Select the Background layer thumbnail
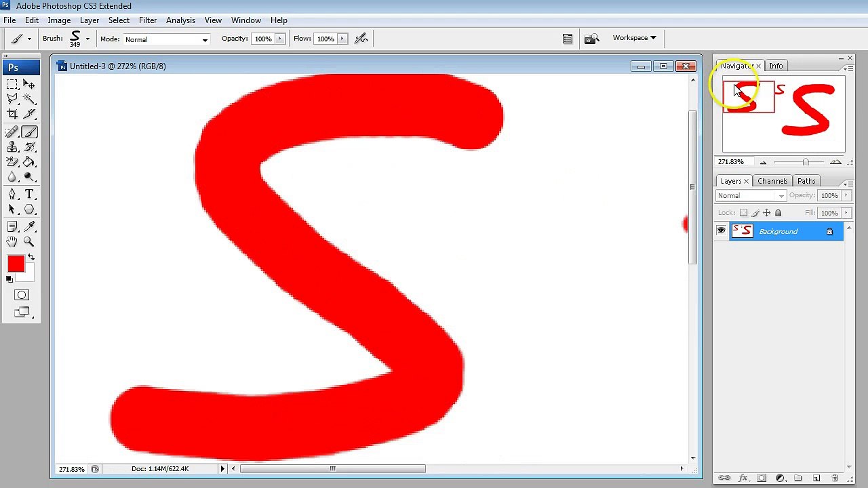Viewport: 868px width, 488px height. pos(743,231)
